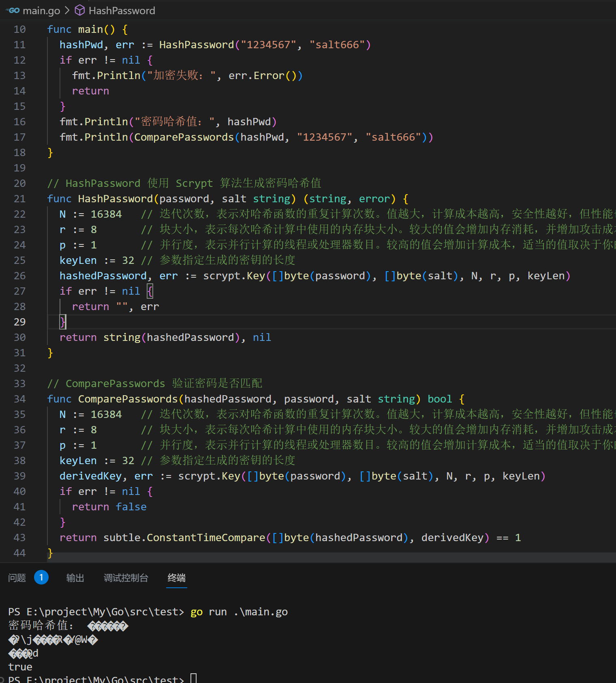Click p := 1 on line 24

tap(78, 245)
